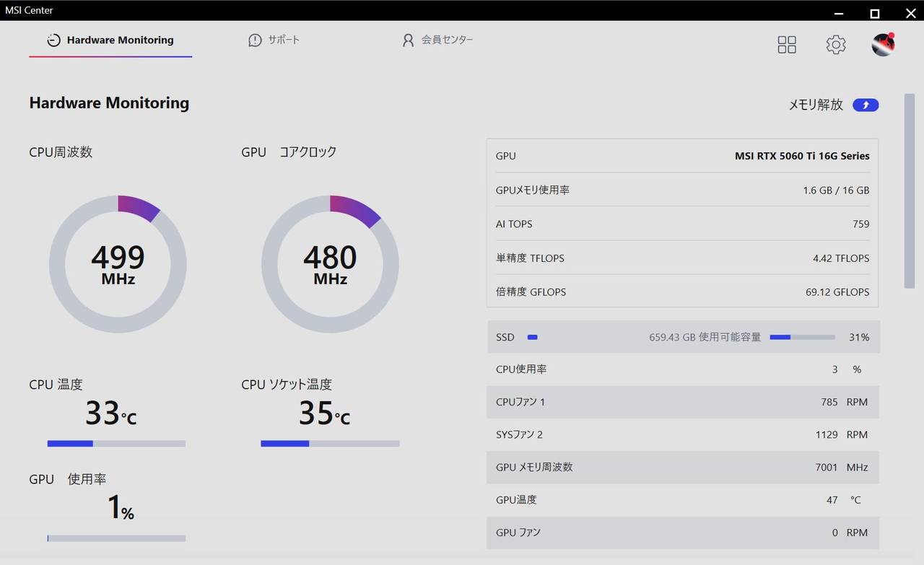Image resolution: width=924 pixels, height=565 pixels.
Task: Minimize the MSI Center window
Action: click(839, 13)
